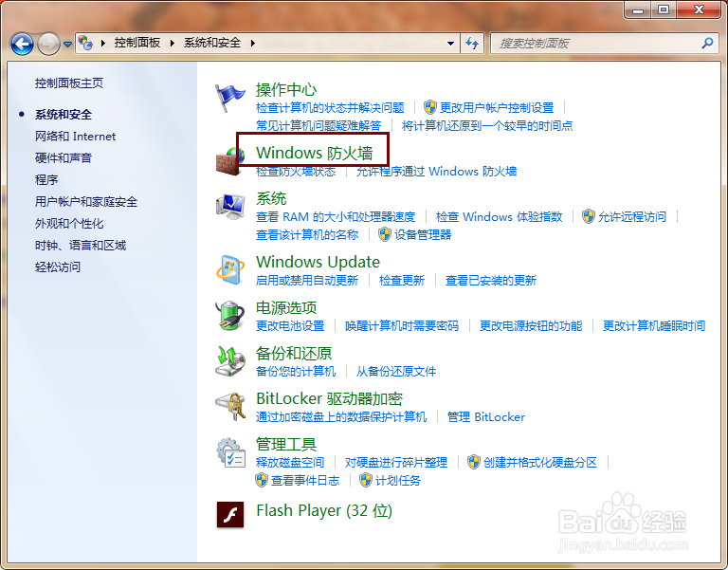This screenshot has width=728, height=570.
Task: Expand the arrow after 系统和安全 breadcrumb
Action: pos(252,44)
